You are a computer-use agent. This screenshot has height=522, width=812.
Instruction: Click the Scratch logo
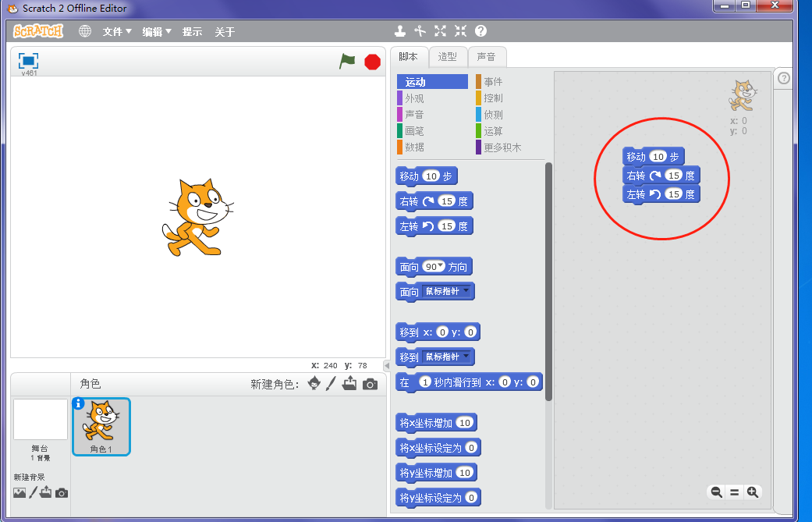[x=38, y=31]
